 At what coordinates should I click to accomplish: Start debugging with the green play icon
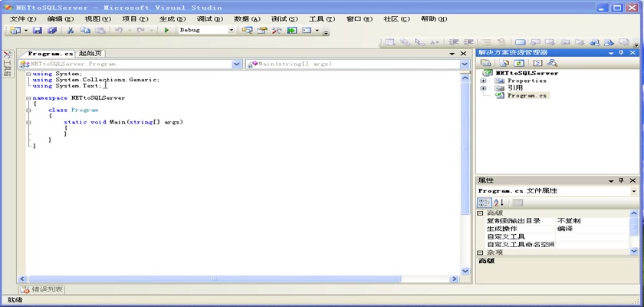[x=166, y=30]
